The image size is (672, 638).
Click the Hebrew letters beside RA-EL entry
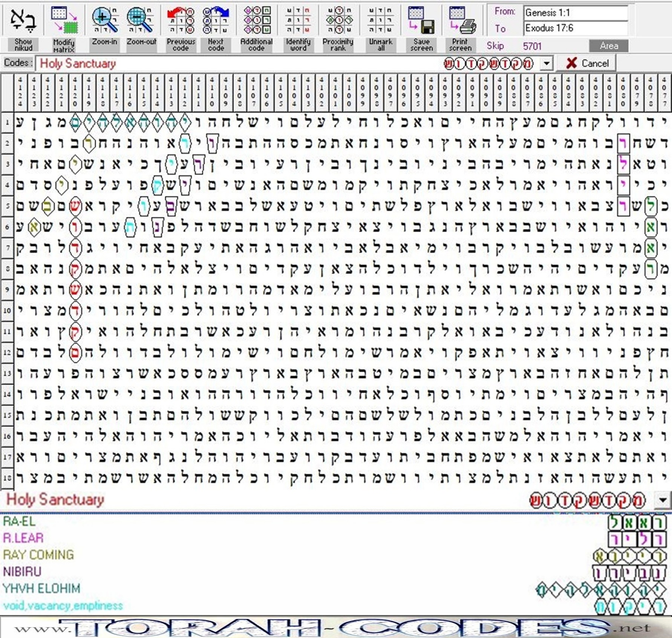[x=637, y=522]
